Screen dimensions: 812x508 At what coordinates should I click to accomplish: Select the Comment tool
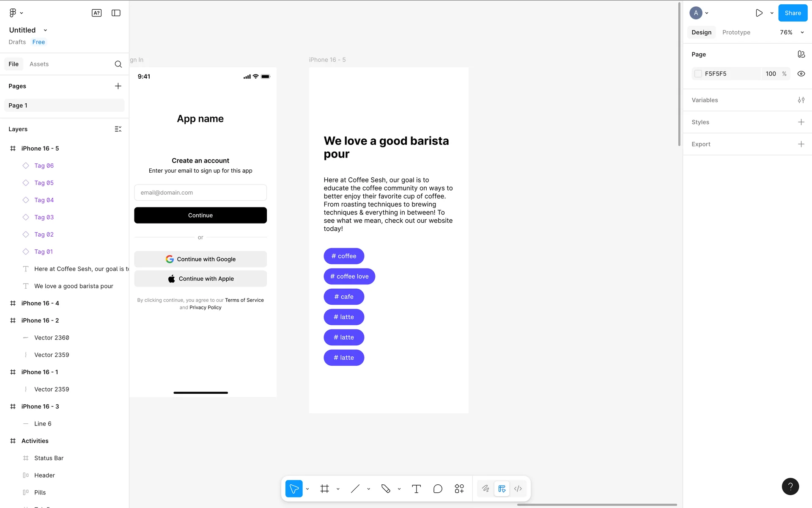point(438,489)
